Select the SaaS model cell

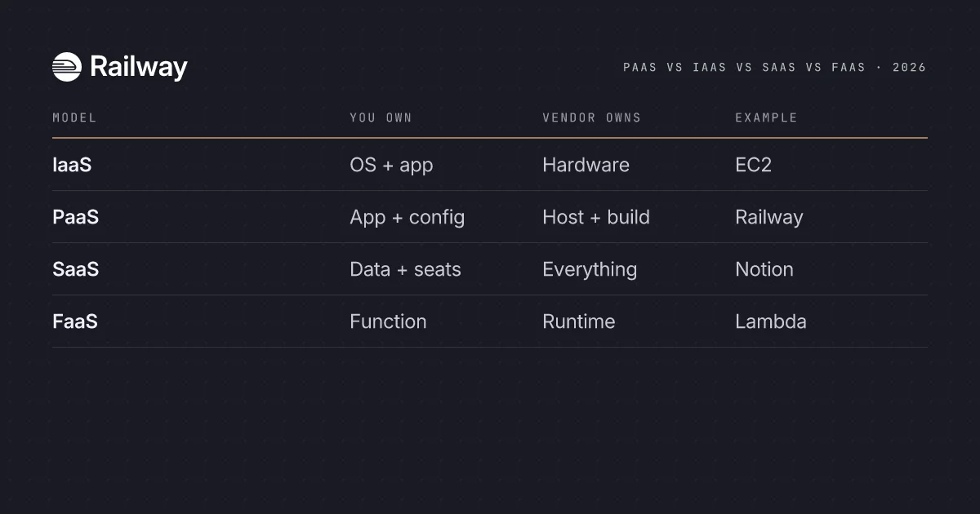pos(75,269)
